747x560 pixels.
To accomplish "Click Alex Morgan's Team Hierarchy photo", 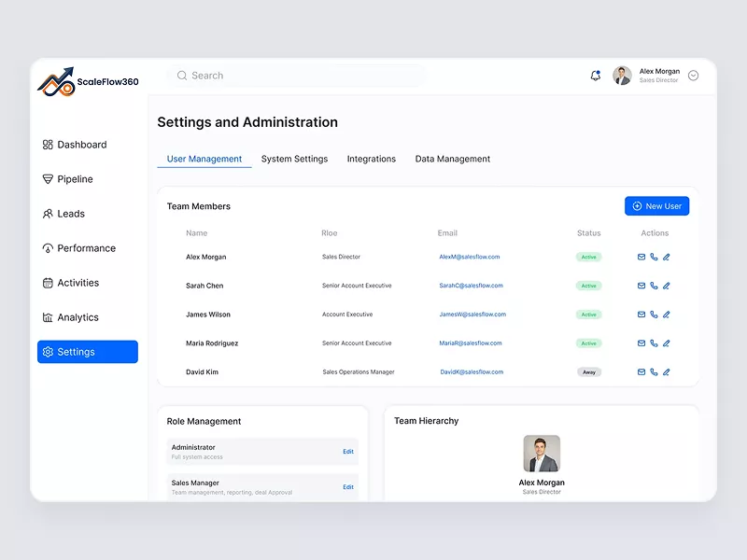I will tap(542, 454).
